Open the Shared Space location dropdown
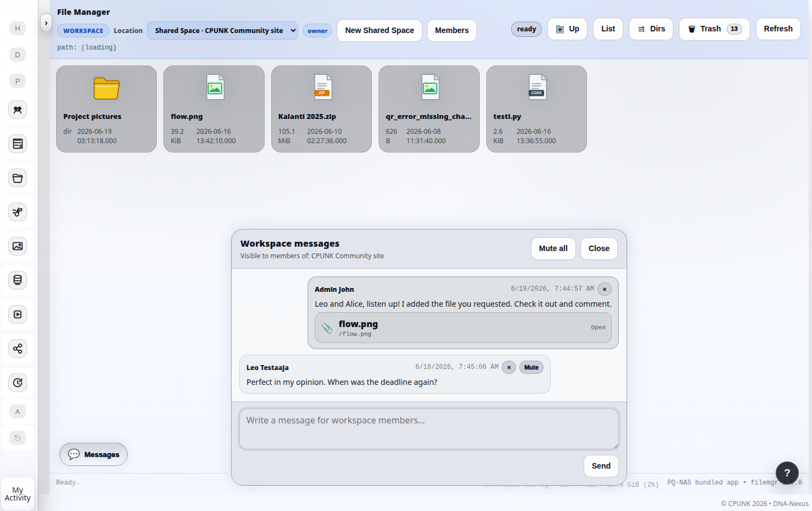The width and height of the screenshot is (812, 511). [x=222, y=31]
